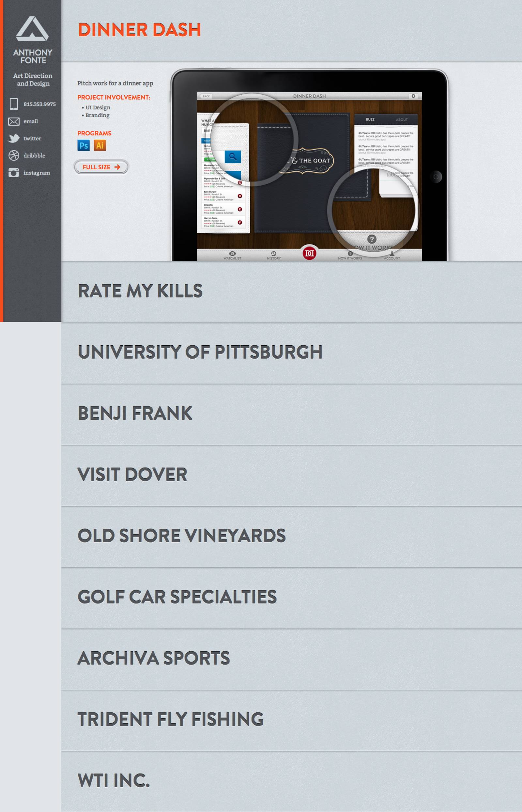The image size is (522, 812).
Task: Click the email envelope icon
Action: coord(14,121)
